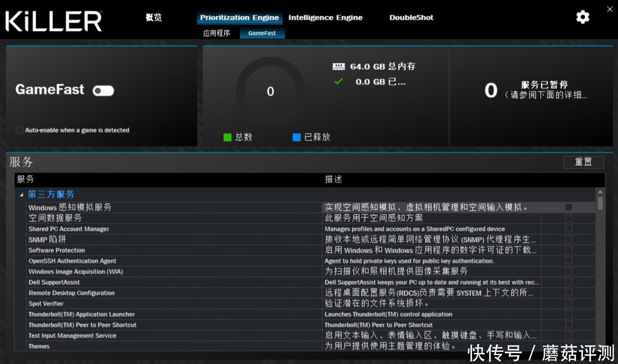Click the 重置 button

coord(584,162)
